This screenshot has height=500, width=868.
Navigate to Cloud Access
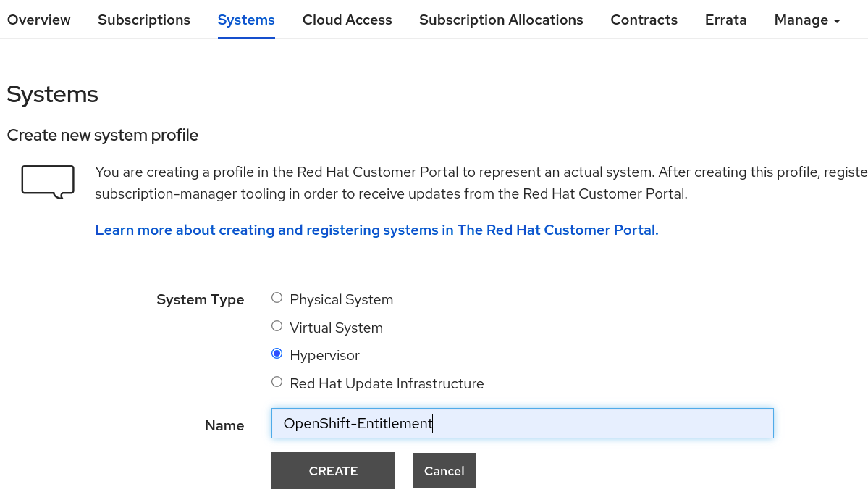pos(347,20)
